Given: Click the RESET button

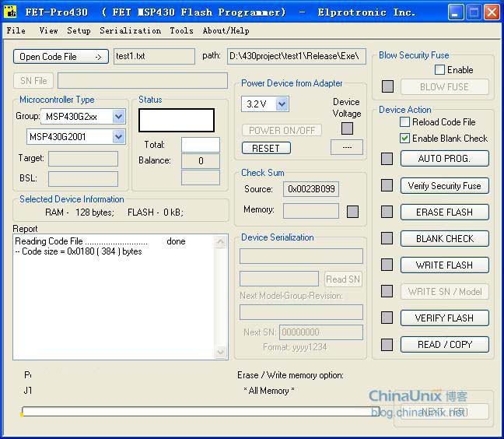Looking at the screenshot, I should tap(266, 148).
